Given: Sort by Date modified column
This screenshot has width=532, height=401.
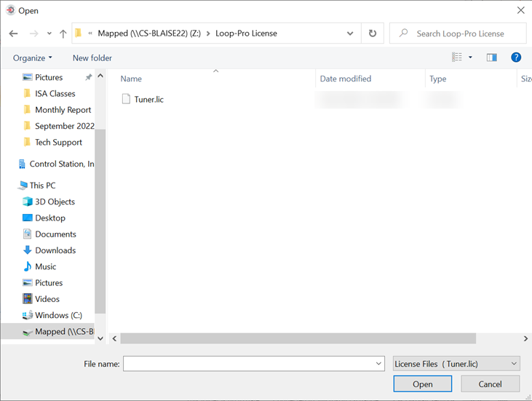Looking at the screenshot, I should tap(346, 79).
